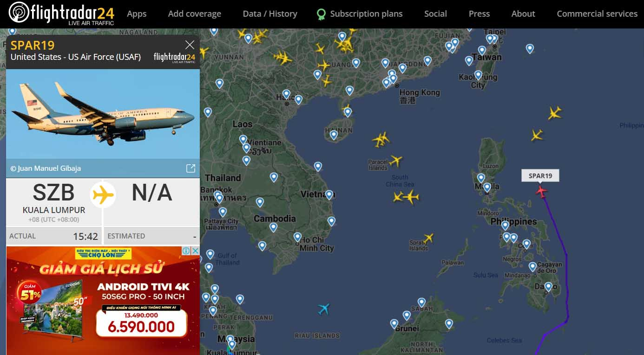Image resolution: width=644 pixels, height=355 pixels.
Task: Click photographer credit Juan Manuel Gibaja
Action: click(46, 168)
